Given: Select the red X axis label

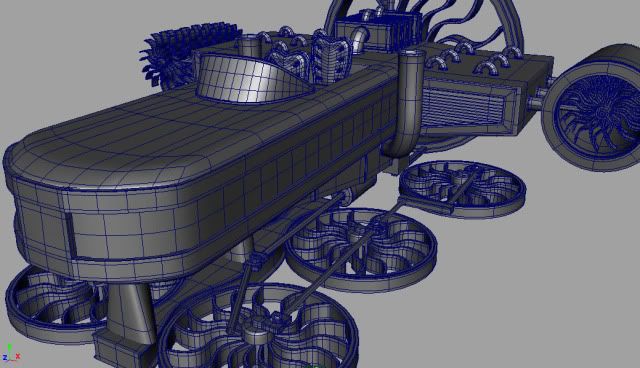Looking at the screenshot, I should coord(18,357).
